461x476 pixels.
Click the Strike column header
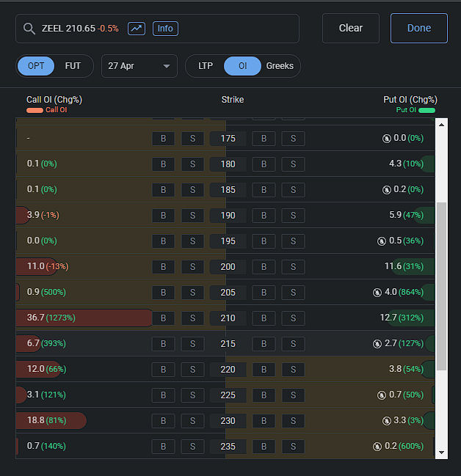pyautogui.click(x=233, y=100)
